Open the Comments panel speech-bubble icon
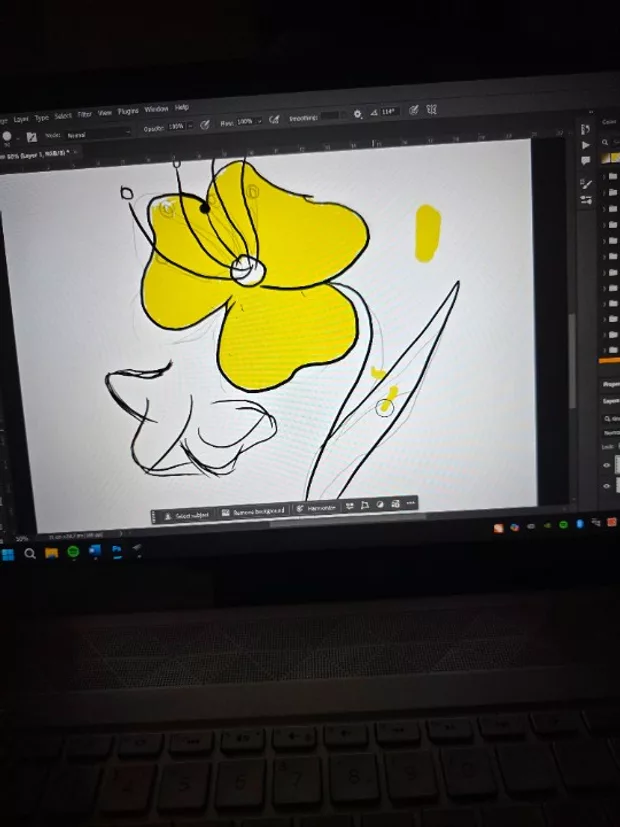 point(586,161)
